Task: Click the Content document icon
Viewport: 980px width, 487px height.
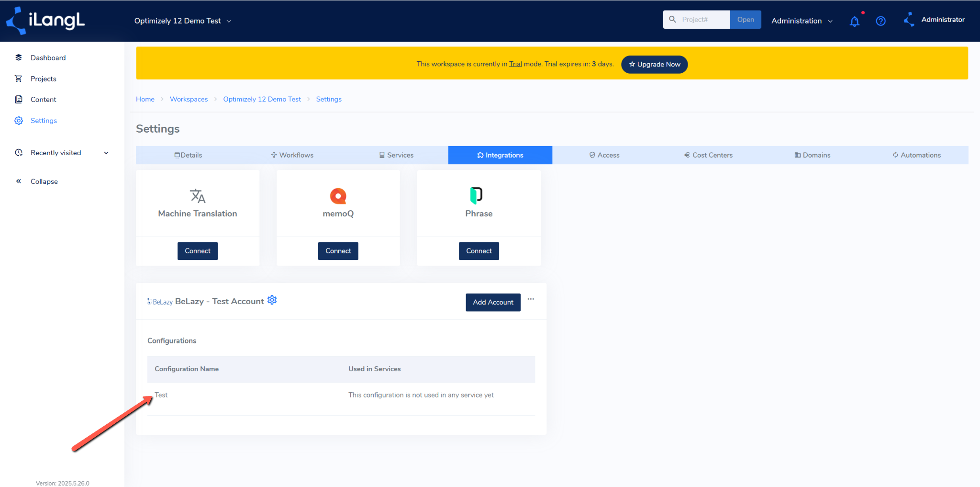Action: pos(19,99)
